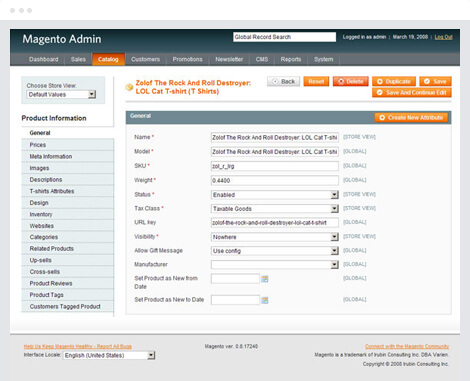Open the T-shirts Attributes sidebar tab

[x=67, y=191]
